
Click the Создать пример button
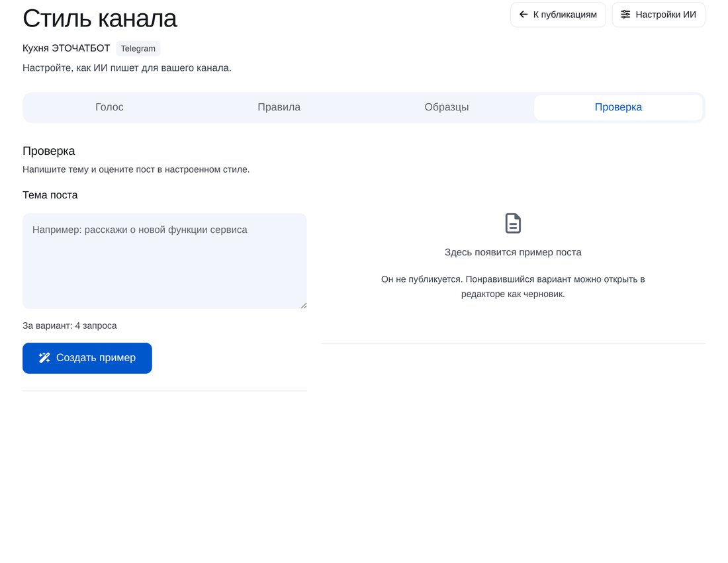87,358
